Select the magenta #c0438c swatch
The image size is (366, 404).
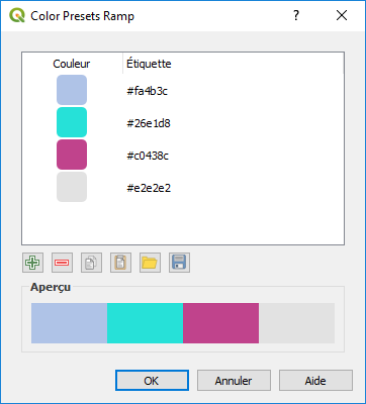point(72,155)
